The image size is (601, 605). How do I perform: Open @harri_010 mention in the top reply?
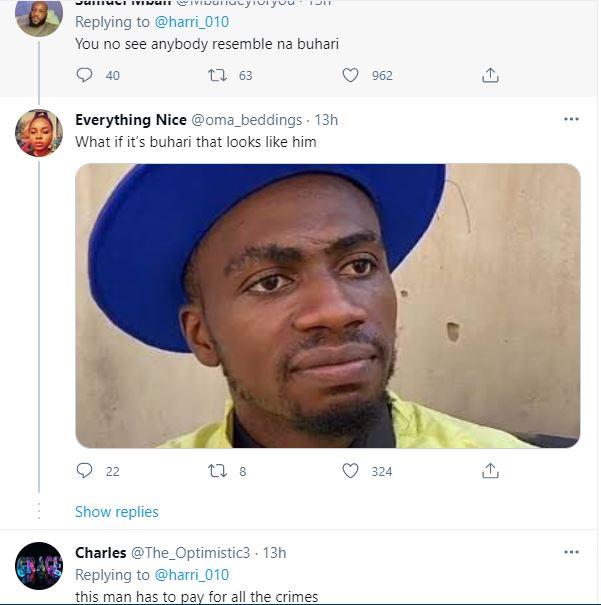(x=192, y=21)
